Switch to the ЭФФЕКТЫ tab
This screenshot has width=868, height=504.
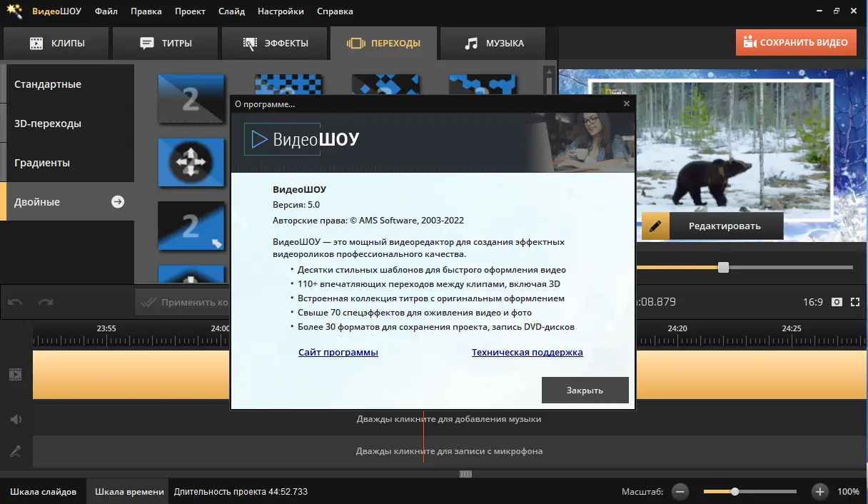[x=275, y=43]
